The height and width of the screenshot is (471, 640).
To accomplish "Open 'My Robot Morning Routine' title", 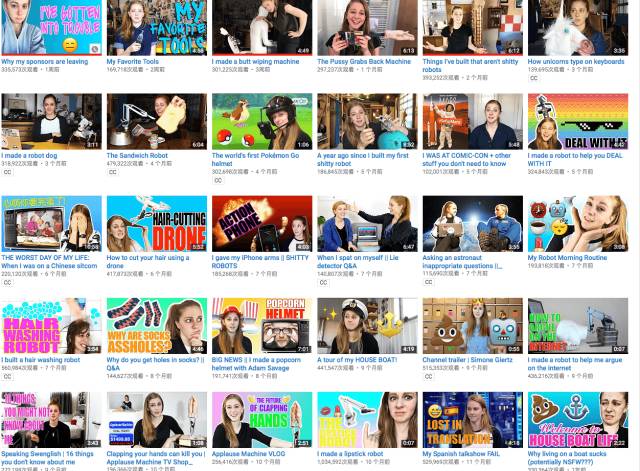I will (567, 258).
